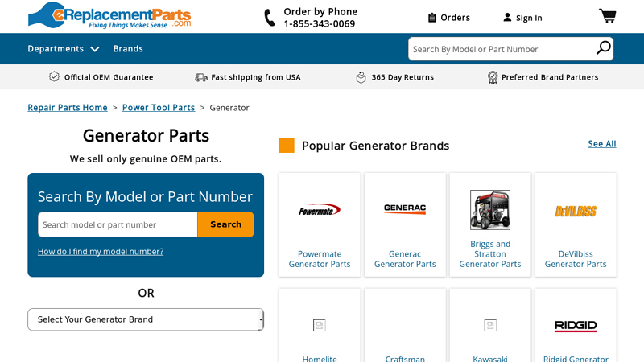Image resolution: width=644 pixels, height=362 pixels.
Task: Open Homelite brand link
Action: (320, 359)
